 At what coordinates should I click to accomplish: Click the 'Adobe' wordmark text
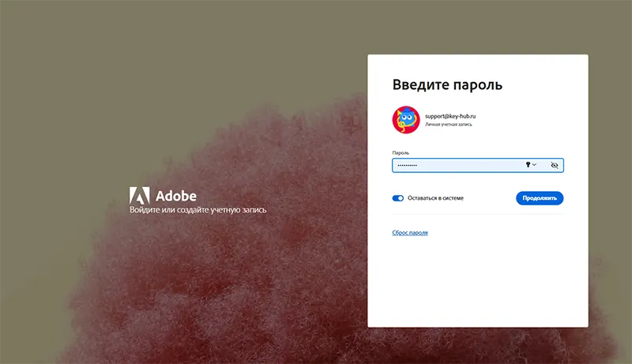tap(175, 196)
